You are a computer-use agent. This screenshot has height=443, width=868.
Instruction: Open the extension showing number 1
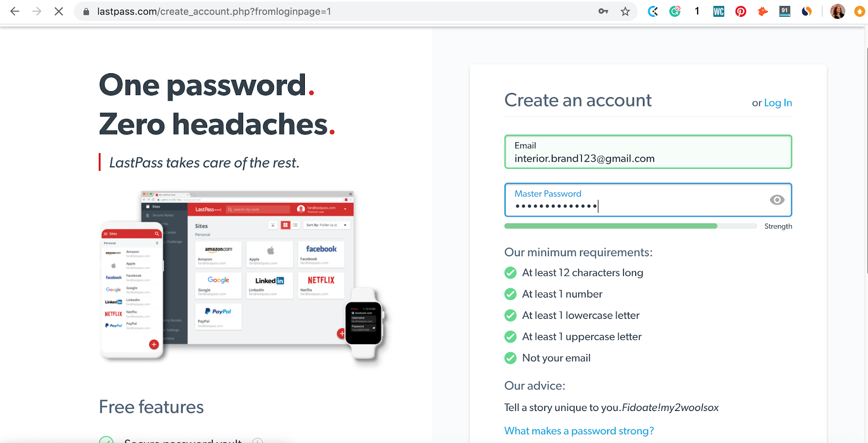697,11
